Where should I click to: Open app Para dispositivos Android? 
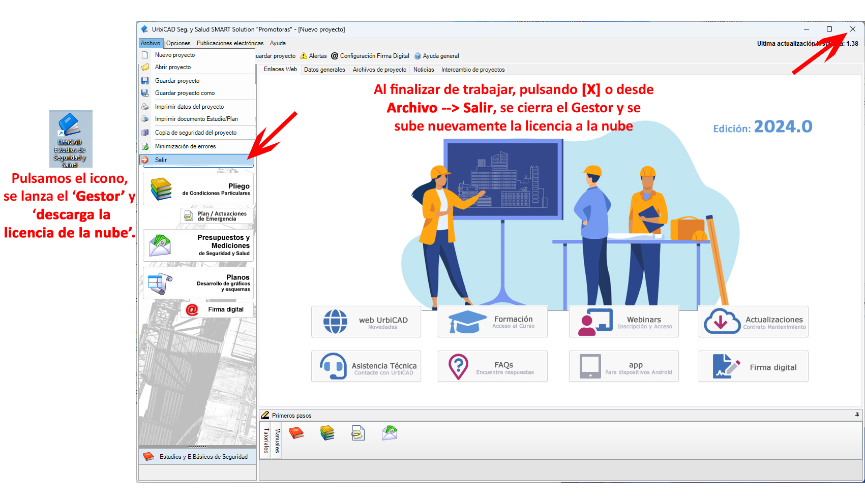tap(624, 366)
